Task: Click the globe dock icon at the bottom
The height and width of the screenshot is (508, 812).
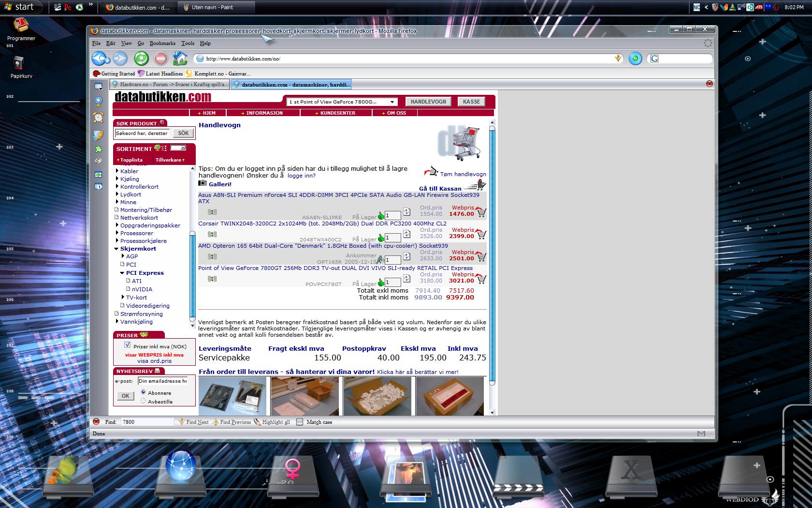Action: point(181,467)
